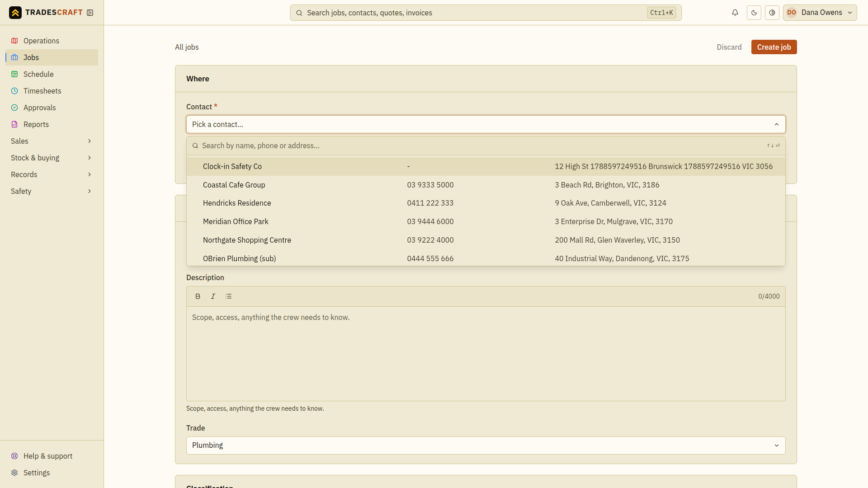
Task: Open the Trade dropdown showing Plumbing
Action: tap(486, 446)
